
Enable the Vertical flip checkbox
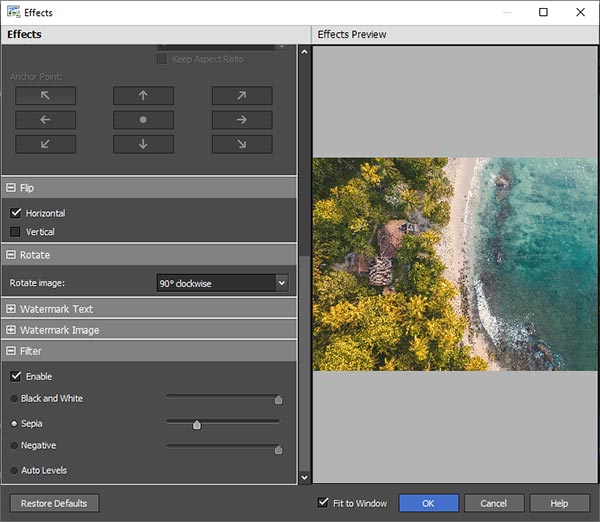(15, 232)
